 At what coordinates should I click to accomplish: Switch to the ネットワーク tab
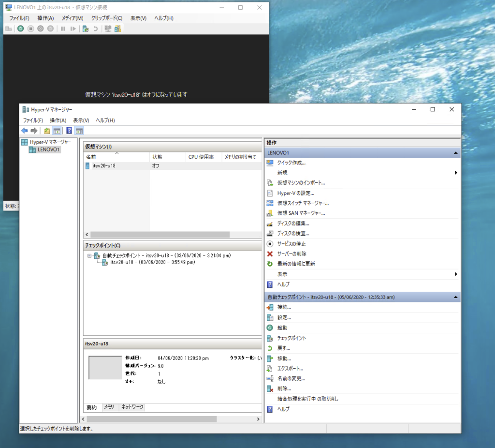click(x=132, y=407)
